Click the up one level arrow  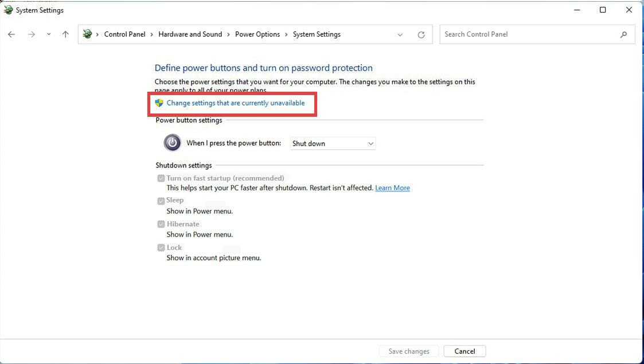65,34
